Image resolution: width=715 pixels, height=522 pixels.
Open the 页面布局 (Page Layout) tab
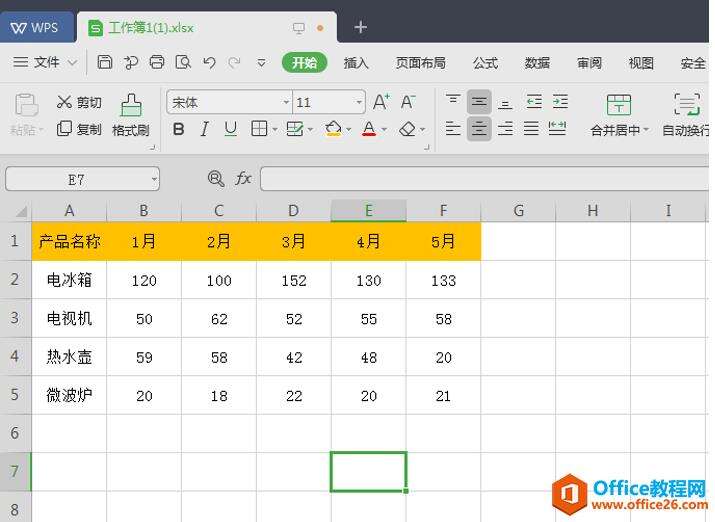pos(420,62)
